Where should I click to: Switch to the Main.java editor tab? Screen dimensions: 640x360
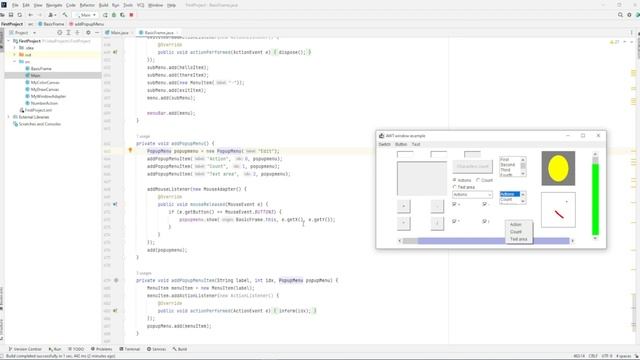119,33
